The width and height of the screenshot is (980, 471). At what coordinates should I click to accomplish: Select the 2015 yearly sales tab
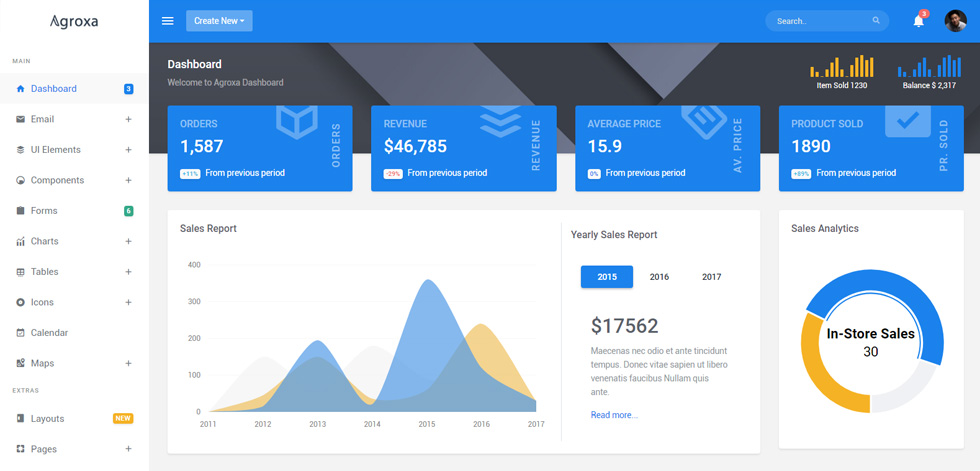click(x=607, y=277)
